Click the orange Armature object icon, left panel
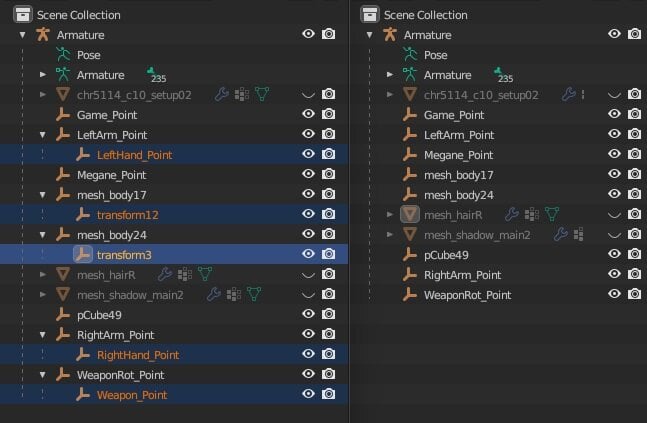This screenshot has width=647, height=423. click(x=43, y=34)
